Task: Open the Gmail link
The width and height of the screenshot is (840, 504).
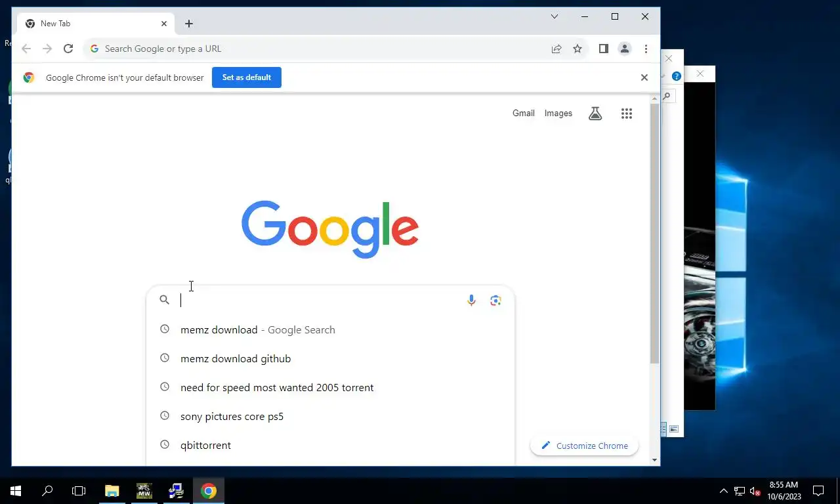Action: [x=524, y=114]
